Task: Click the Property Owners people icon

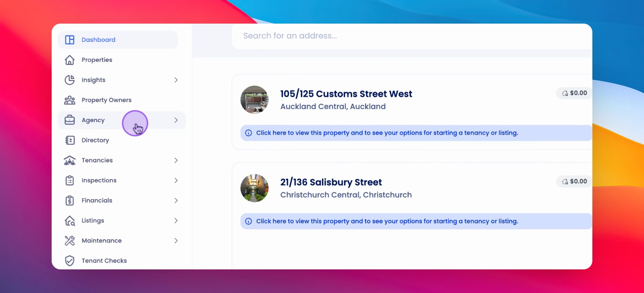Action: 70,100
